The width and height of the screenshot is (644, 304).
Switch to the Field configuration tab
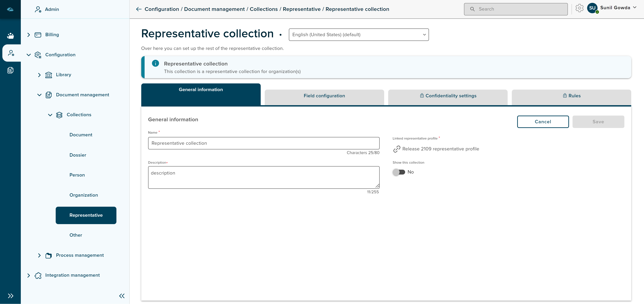click(x=324, y=96)
